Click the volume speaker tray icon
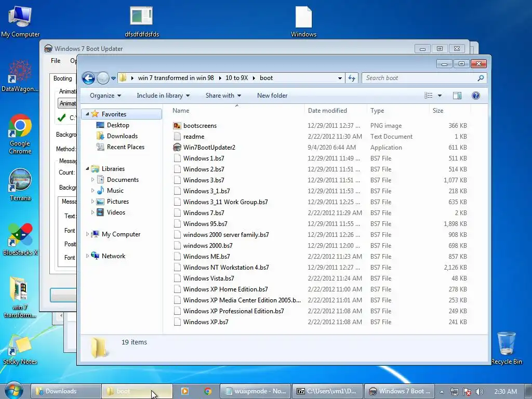 click(479, 392)
